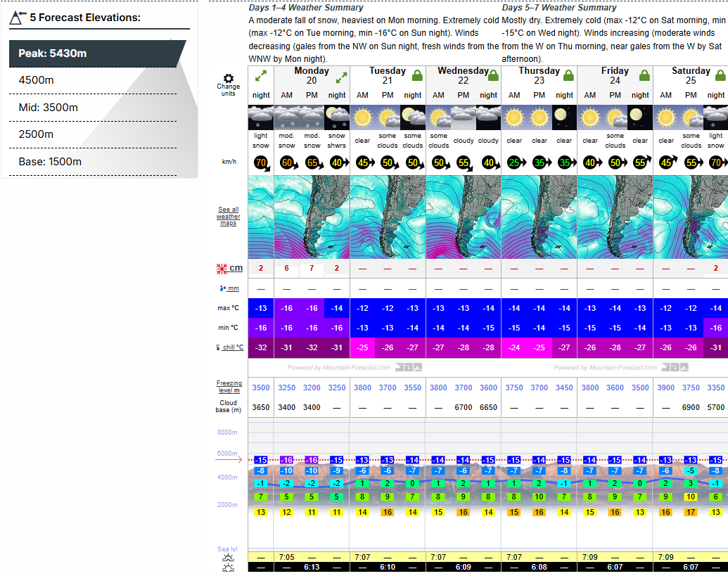Screen dimensions: 728x576
Task: Click Days 5–7 Weather Summary heading
Action: tap(559, 8)
